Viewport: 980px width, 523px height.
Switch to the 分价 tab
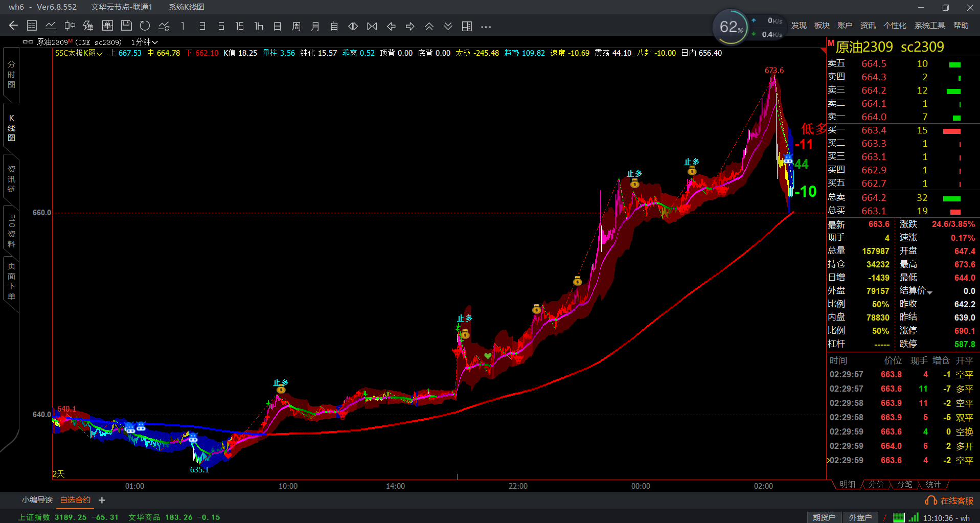tap(876, 484)
